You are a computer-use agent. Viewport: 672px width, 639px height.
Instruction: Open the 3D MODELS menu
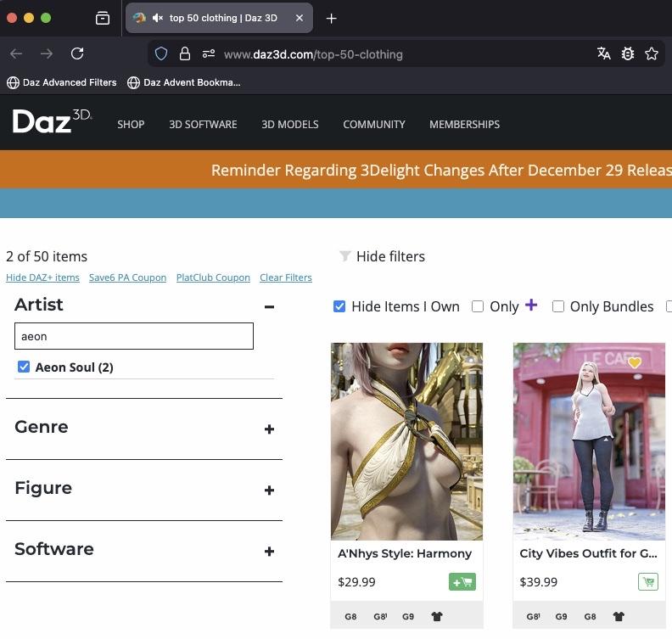[289, 124]
